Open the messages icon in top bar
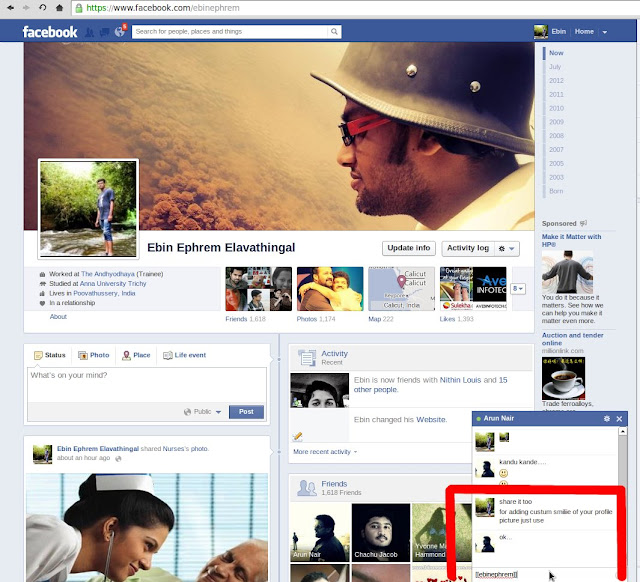This screenshot has width=640, height=582. pos(104,32)
